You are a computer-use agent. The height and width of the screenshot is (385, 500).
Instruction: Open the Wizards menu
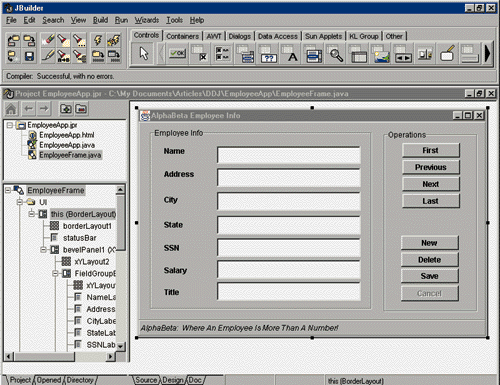tap(147, 20)
